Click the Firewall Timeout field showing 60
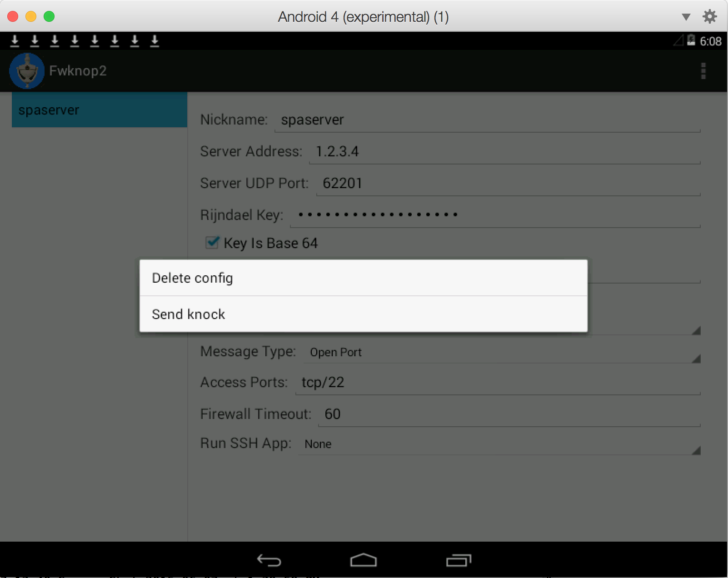Image resolution: width=728 pixels, height=578 pixels. click(x=454, y=414)
